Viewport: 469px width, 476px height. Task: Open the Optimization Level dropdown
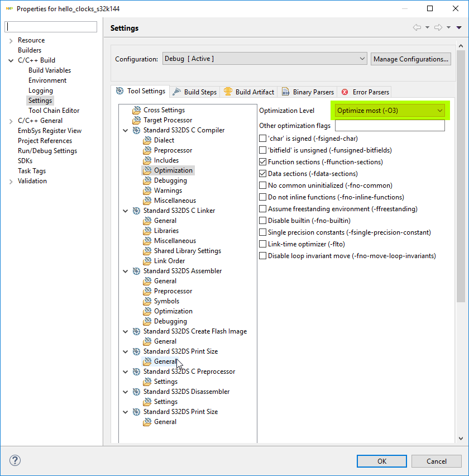pos(390,111)
